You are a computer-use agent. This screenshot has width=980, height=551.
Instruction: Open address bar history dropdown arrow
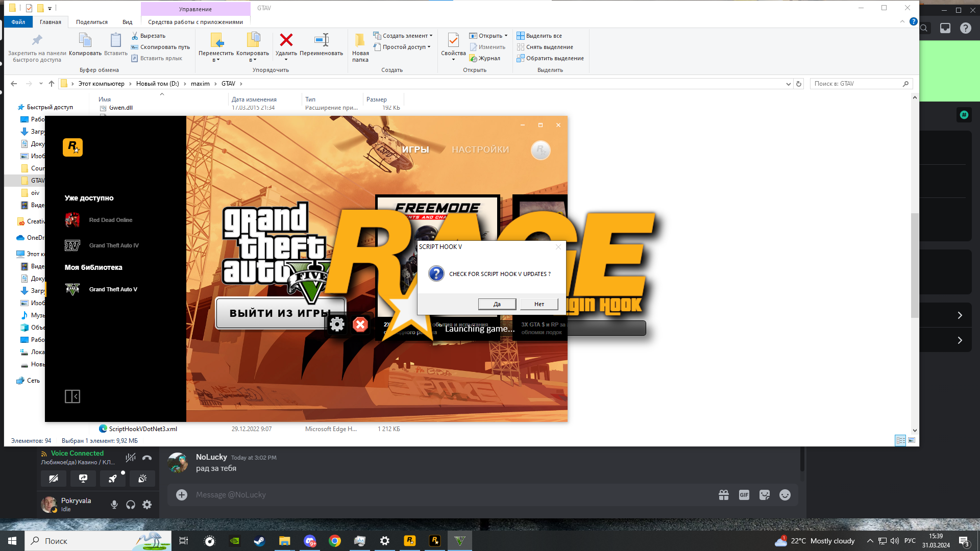789,84
